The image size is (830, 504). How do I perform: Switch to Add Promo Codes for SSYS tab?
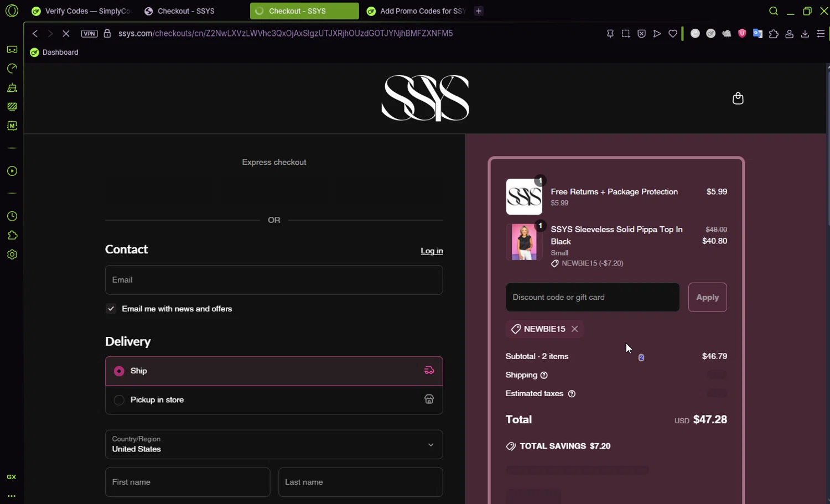click(417, 11)
